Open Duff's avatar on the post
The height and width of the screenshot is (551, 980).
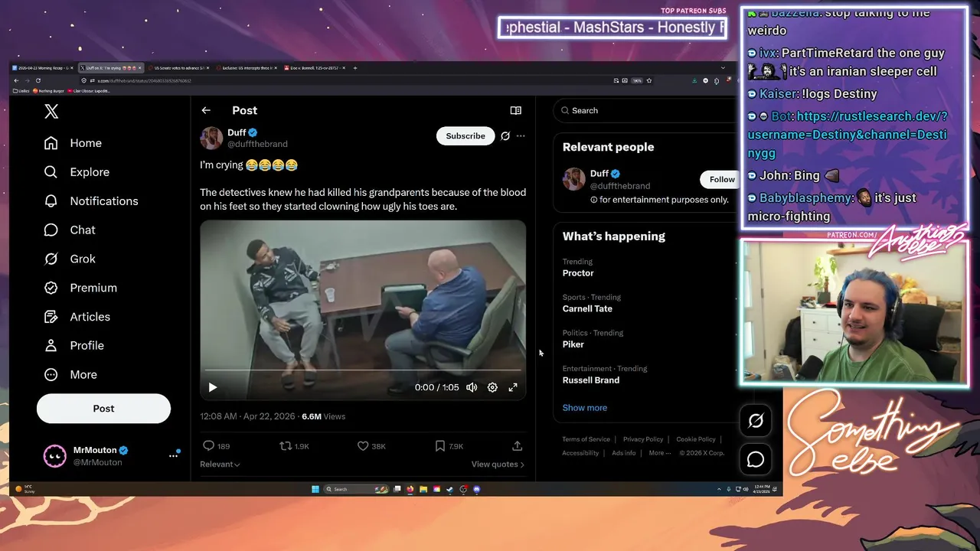pyautogui.click(x=211, y=139)
